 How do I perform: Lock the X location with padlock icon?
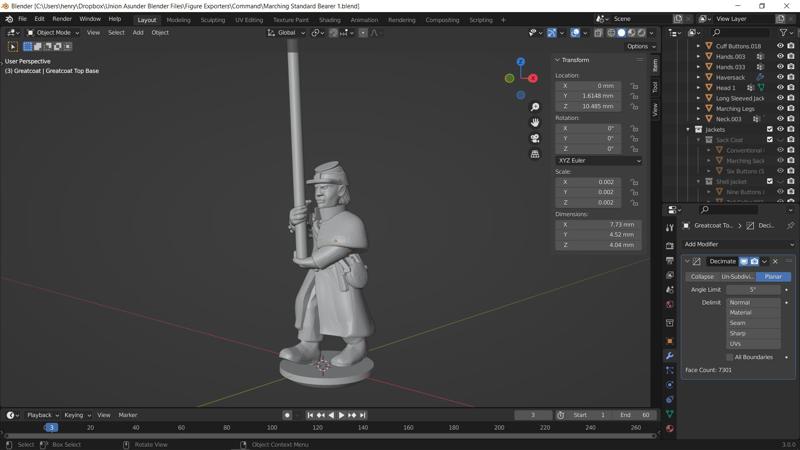click(x=634, y=86)
